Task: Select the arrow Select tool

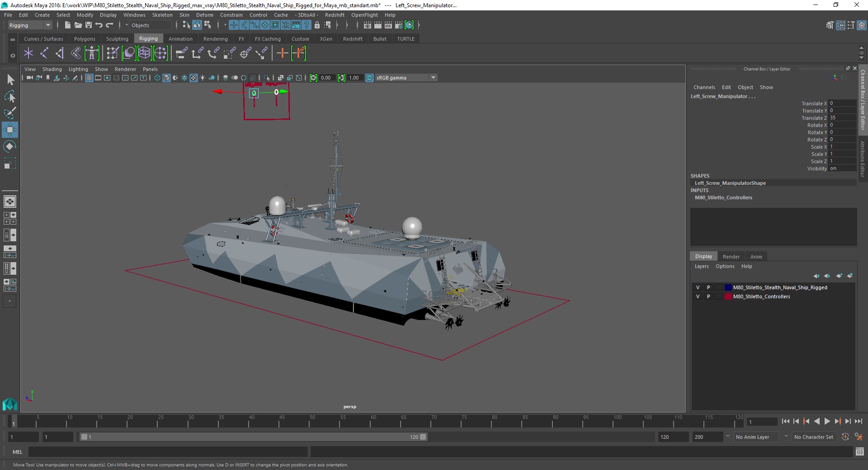Action: [10, 80]
